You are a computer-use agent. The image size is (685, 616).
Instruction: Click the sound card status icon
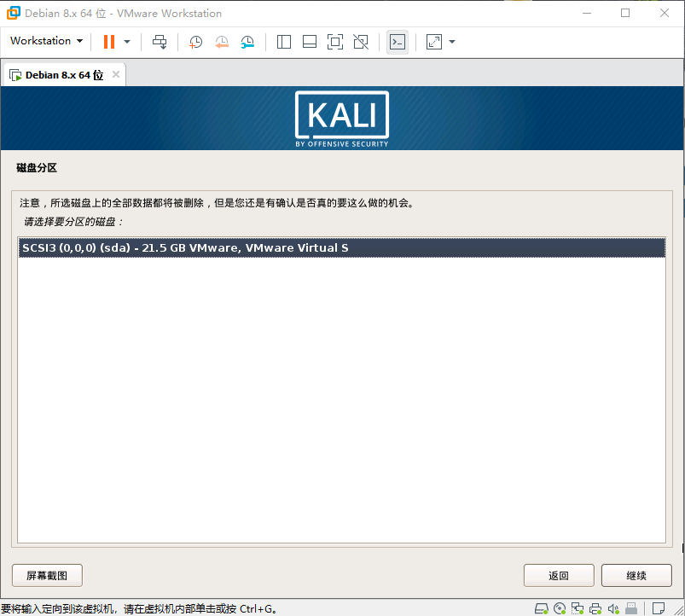613,608
